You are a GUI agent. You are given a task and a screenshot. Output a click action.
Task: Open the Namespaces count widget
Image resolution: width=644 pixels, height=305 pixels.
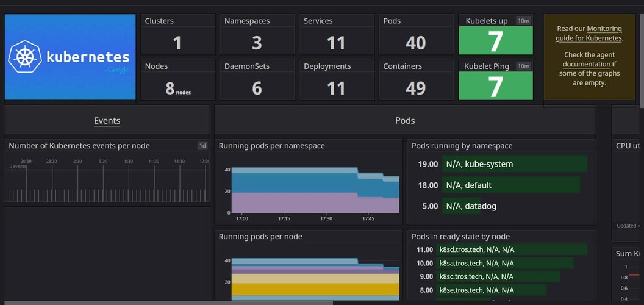click(x=257, y=35)
